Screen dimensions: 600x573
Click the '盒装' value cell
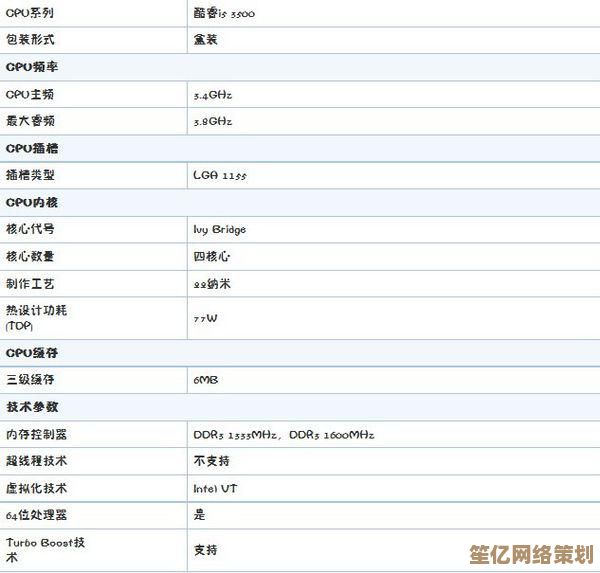coord(205,39)
